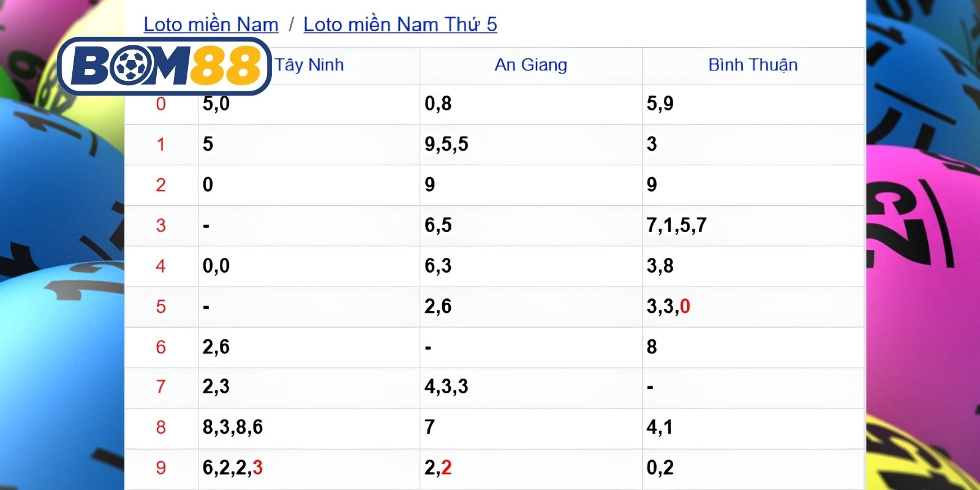The width and height of the screenshot is (980, 490).
Task: Click the row header number 0
Action: [161, 104]
